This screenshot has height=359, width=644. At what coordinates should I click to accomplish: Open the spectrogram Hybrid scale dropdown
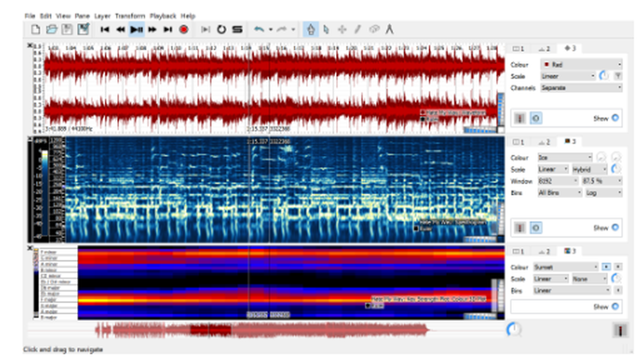[589, 169]
